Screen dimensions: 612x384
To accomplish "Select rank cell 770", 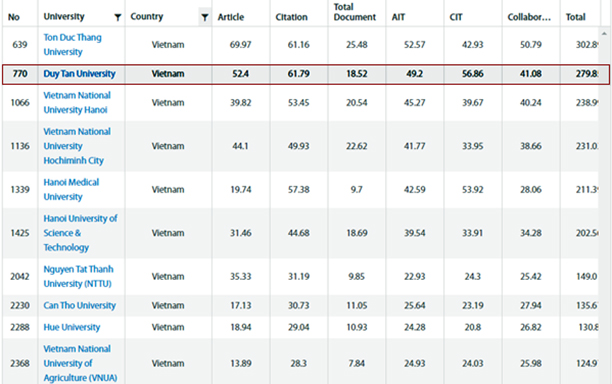I will (20, 74).
